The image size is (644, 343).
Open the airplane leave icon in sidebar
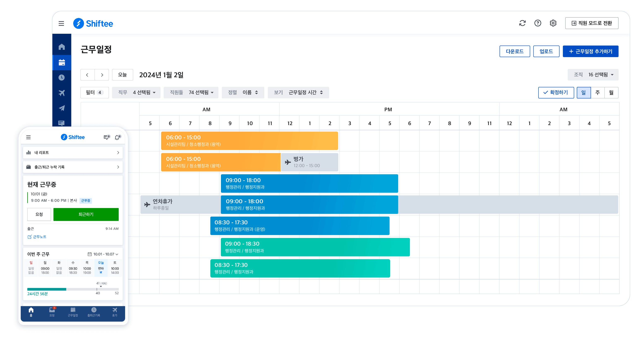pyautogui.click(x=62, y=93)
